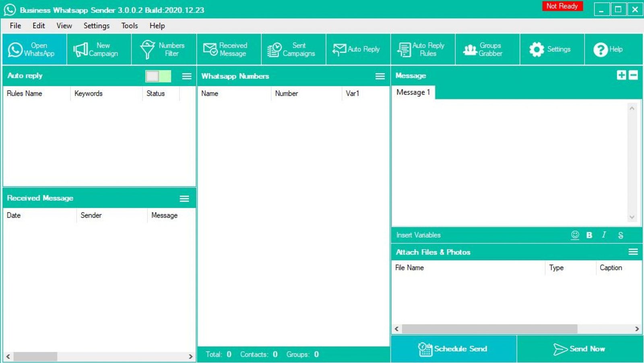Image resolution: width=644 pixels, height=363 pixels.
Task: Start a New Campaign
Action: tap(99, 49)
